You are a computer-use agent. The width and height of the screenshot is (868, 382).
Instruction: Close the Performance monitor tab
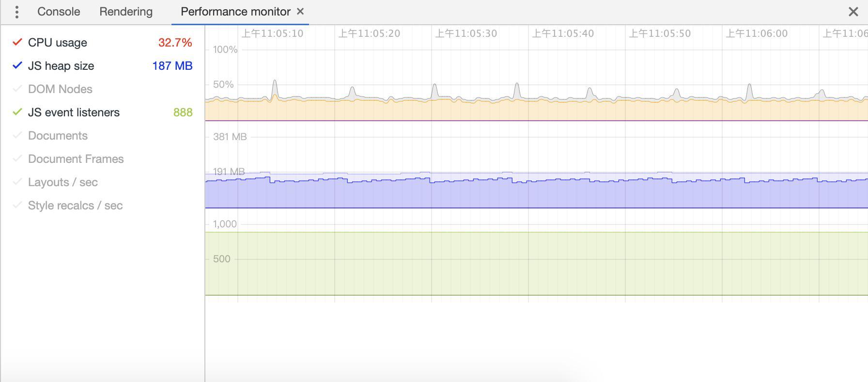click(x=300, y=11)
